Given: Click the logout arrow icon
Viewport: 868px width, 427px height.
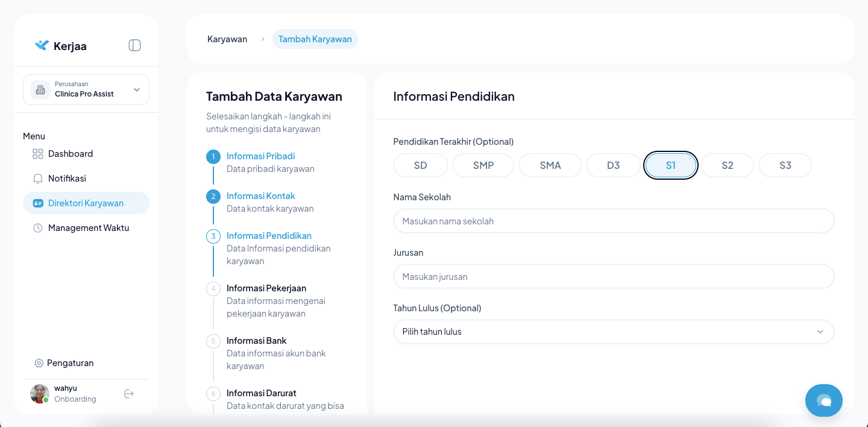Looking at the screenshot, I should pos(128,394).
